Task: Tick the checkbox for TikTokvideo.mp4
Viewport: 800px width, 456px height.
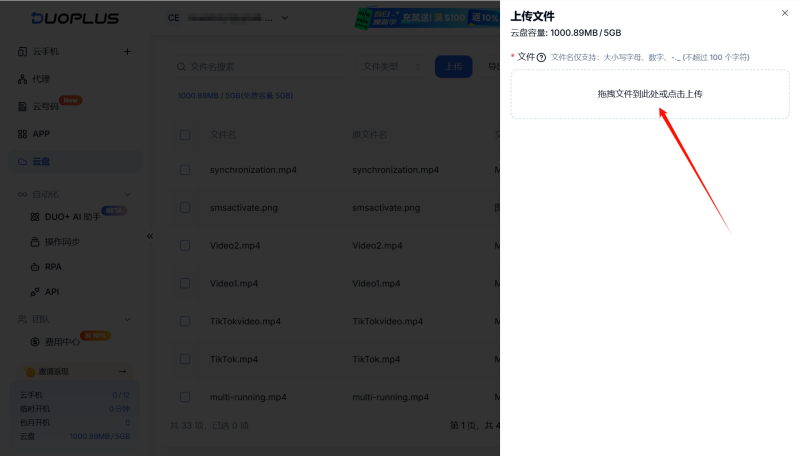Action: [x=185, y=321]
